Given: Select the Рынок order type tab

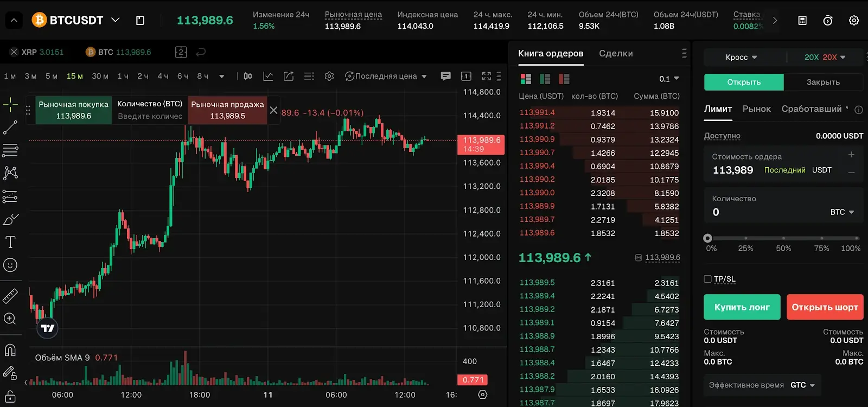Looking at the screenshot, I should (x=756, y=109).
